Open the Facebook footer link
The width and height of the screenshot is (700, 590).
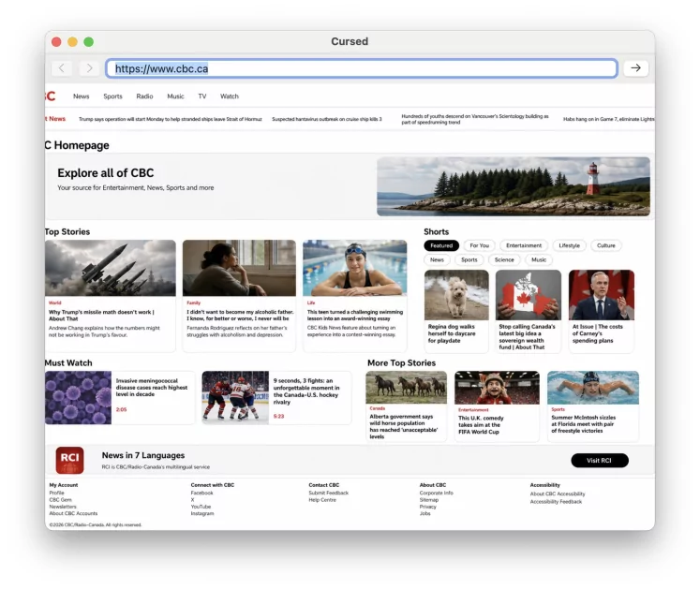click(x=201, y=493)
